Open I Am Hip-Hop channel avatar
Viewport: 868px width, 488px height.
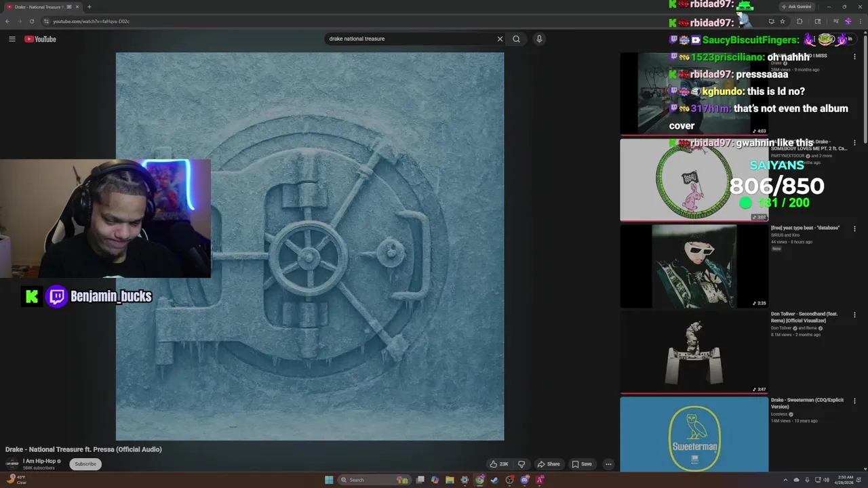(12, 464)
